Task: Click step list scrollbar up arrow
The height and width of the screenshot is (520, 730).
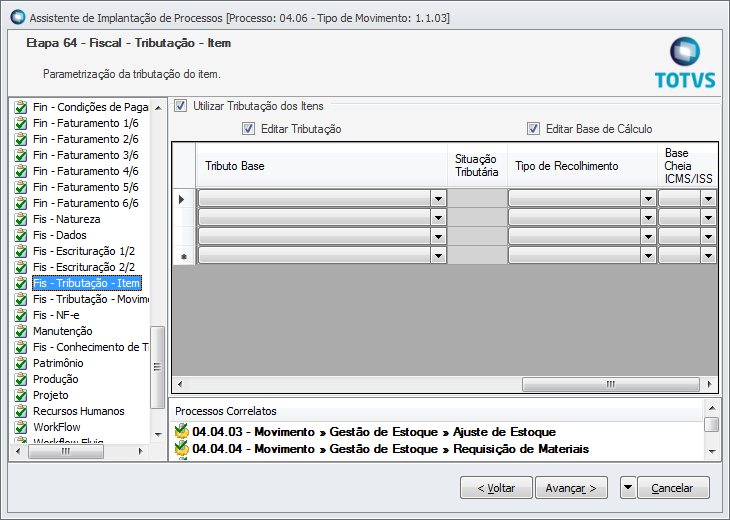Action: tap(158, 108)
